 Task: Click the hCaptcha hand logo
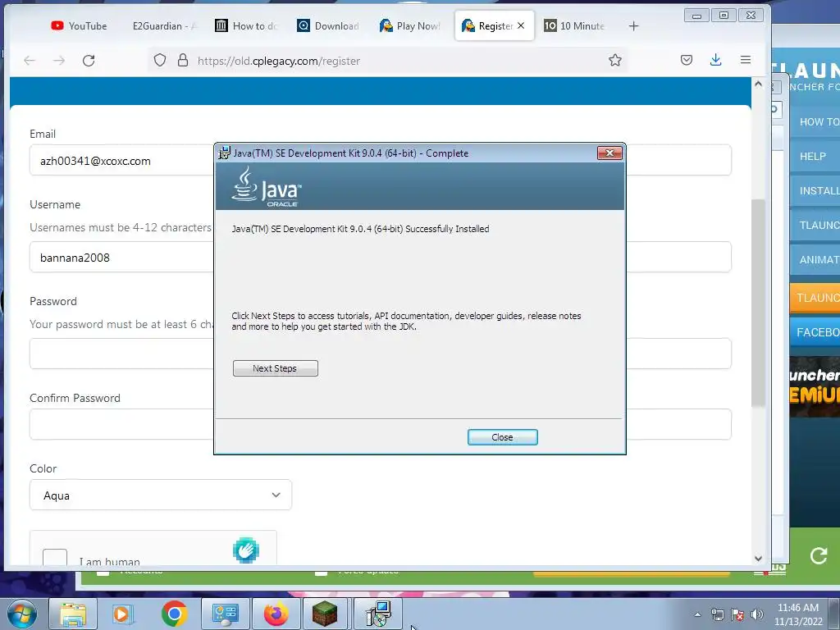point(246,550)
